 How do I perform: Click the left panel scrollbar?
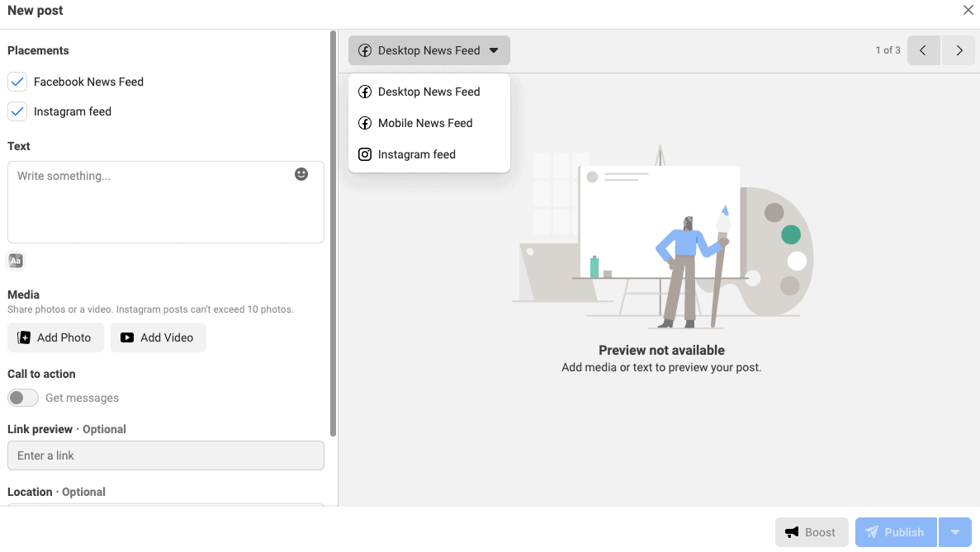[333, 234]
